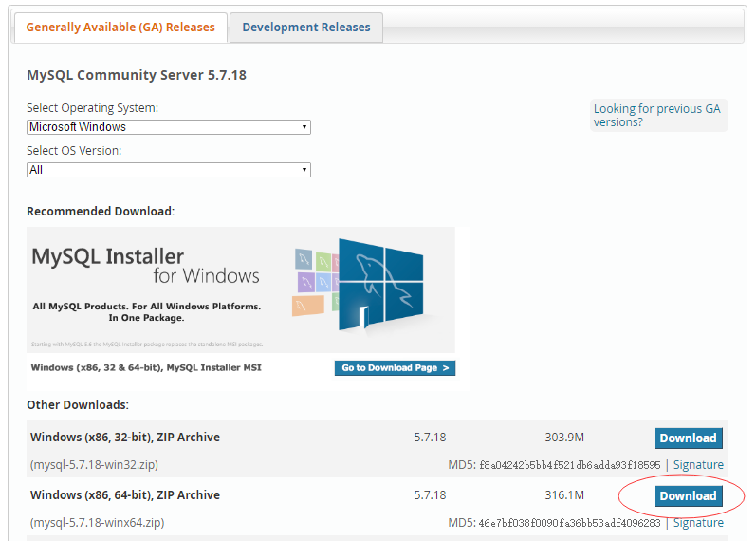Open Signature link for the winx64 zip
The width and height of the screenshot is (756, 541).
click(698, 523)
